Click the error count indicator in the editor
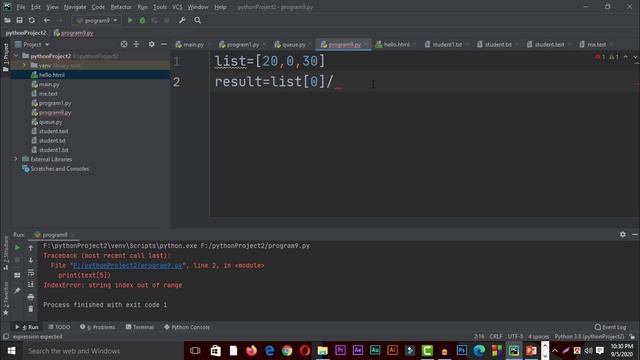640x360 pixels. coord(600,57)
